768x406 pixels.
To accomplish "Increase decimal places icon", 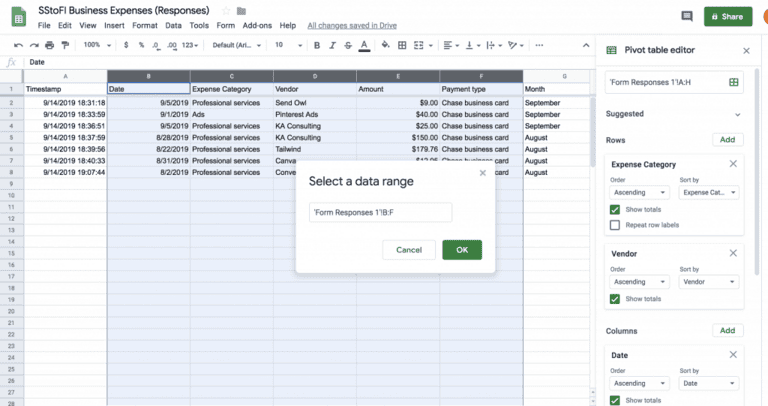I will tap(171, 45).
